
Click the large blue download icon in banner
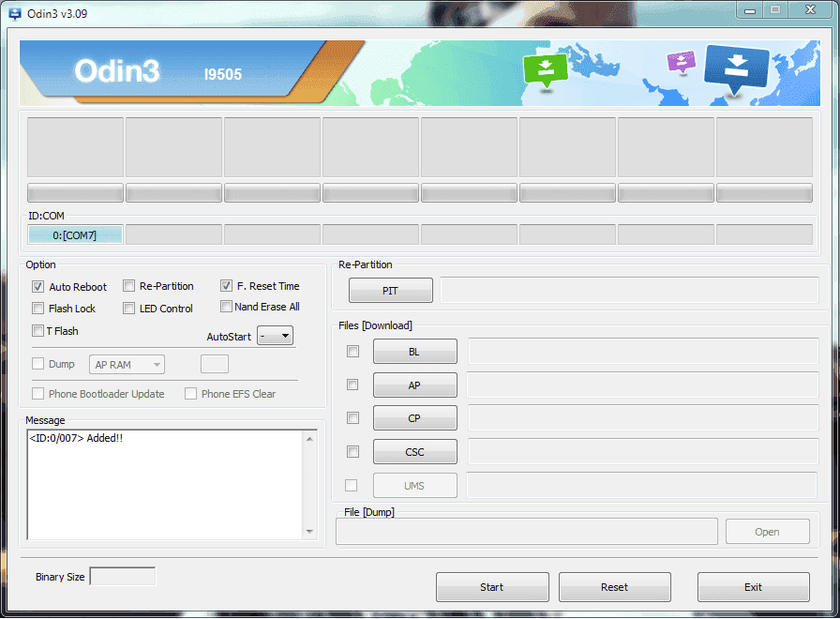tap(737, 69)
